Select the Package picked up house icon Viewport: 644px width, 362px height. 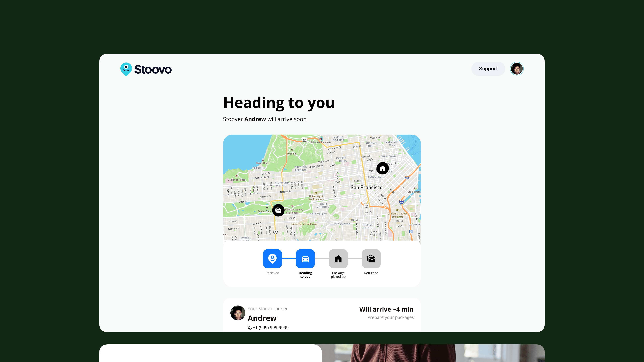tap(338, 259)
